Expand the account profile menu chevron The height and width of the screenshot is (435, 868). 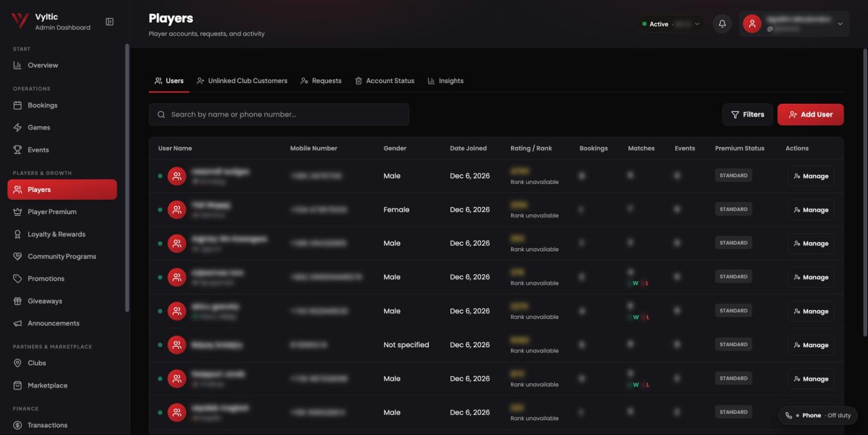[840, 24]
